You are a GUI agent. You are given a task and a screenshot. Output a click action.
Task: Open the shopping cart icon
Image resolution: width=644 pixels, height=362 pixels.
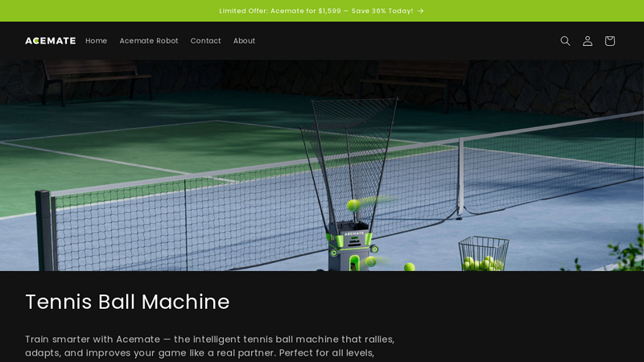pyautogui.click(x=609, y=41)
